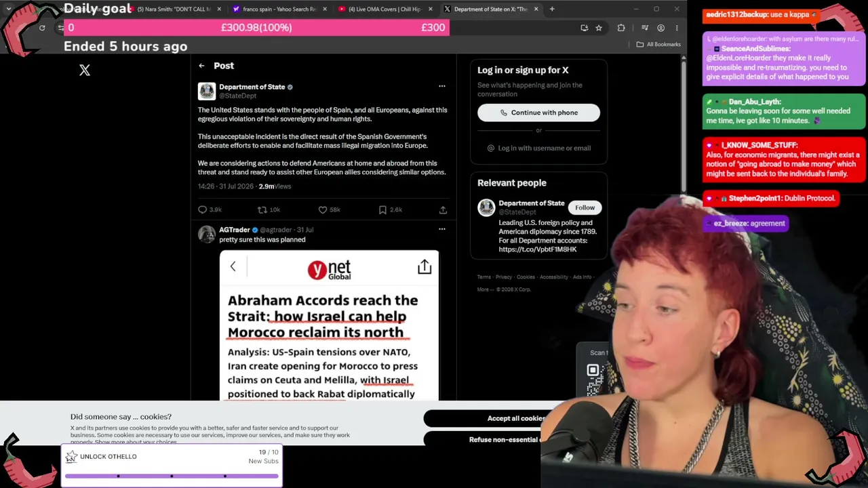868x488 pixels.
Task: Open Department of State name under Relevant people
Action: [532, 203]
